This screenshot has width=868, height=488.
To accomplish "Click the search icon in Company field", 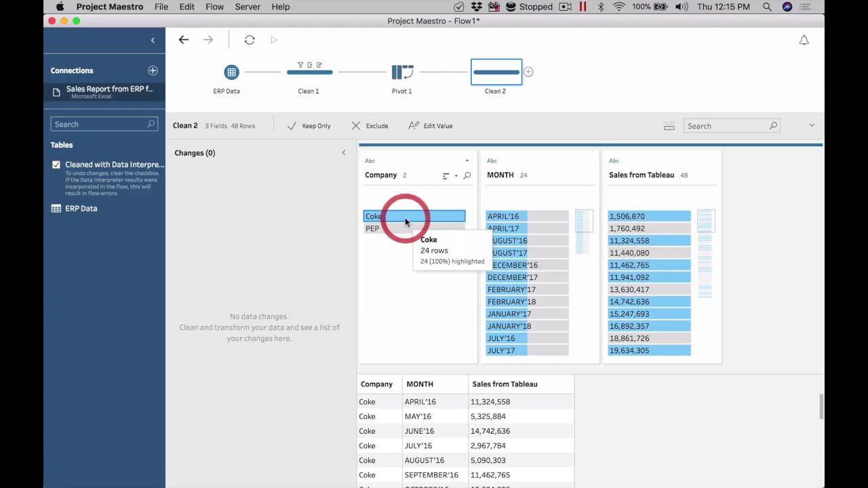I will pyautogui.click(x=467, y=176).
